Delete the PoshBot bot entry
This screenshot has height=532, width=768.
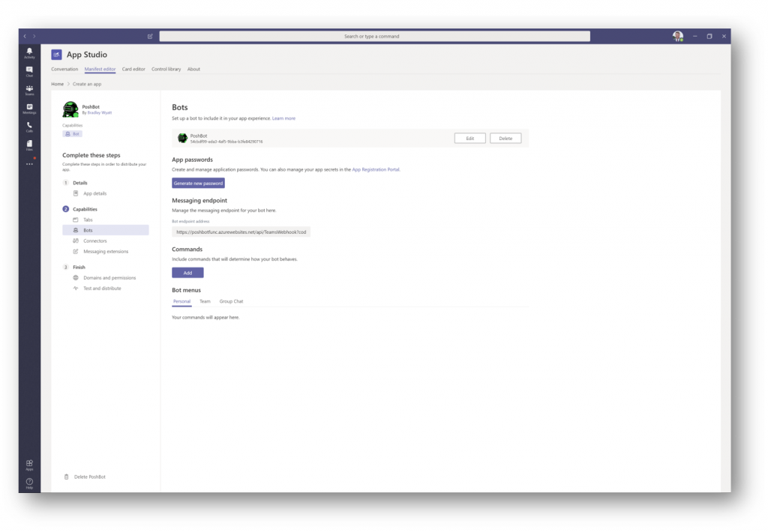tap(505, 139)
